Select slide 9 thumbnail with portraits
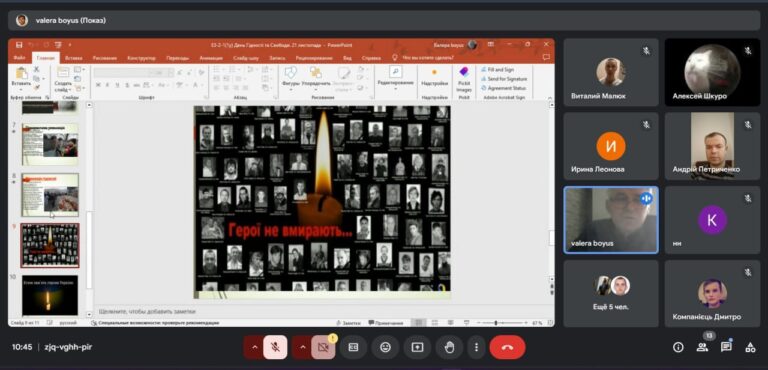The width and height of the screenshot is (768, 370). pos(50,245)
